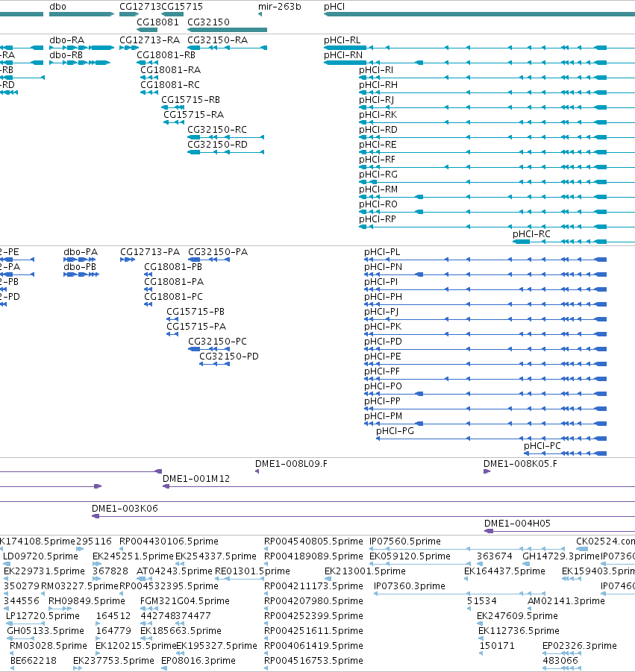Click the CG15715 gene label
This screenshot has width=635, height=672.
click(182, 7)
